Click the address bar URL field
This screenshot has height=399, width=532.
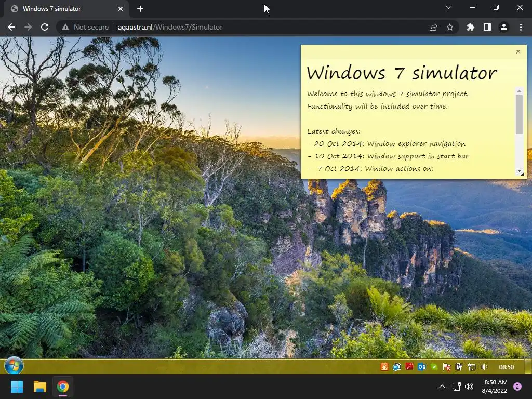(x=258, y=27)
